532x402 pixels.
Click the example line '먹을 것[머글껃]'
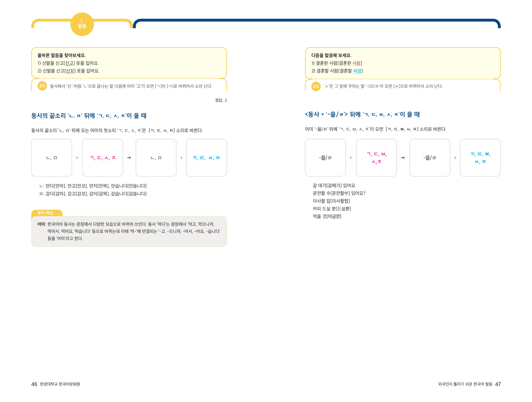pyautogui.click(x=327, y=216)
